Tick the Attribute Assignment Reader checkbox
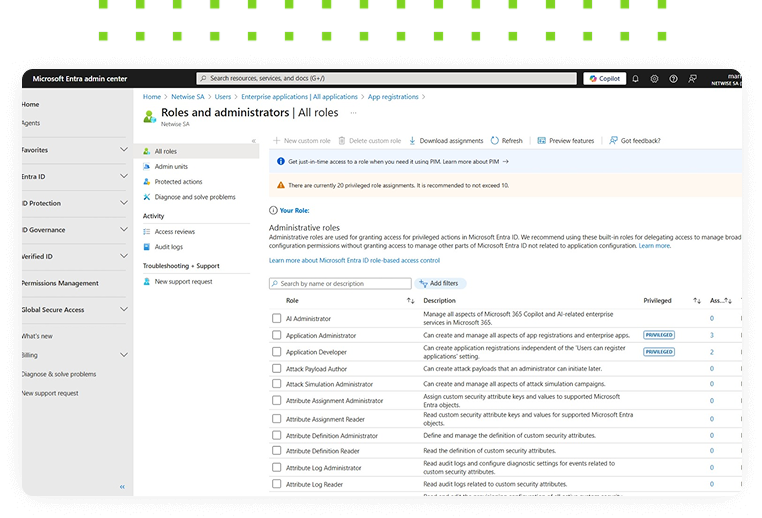762x518 pixels. tap(277, 418)
